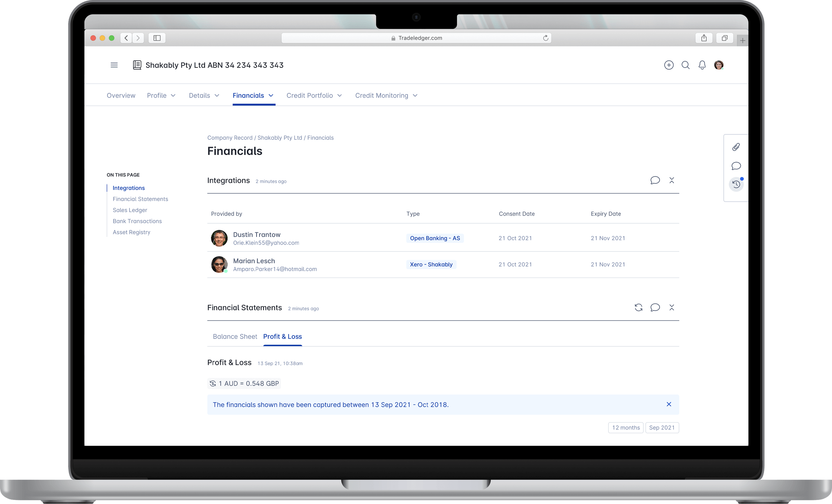Refresh the Financial Statements section
Viewport: 832px width, 504px height.
coord(638,307)
